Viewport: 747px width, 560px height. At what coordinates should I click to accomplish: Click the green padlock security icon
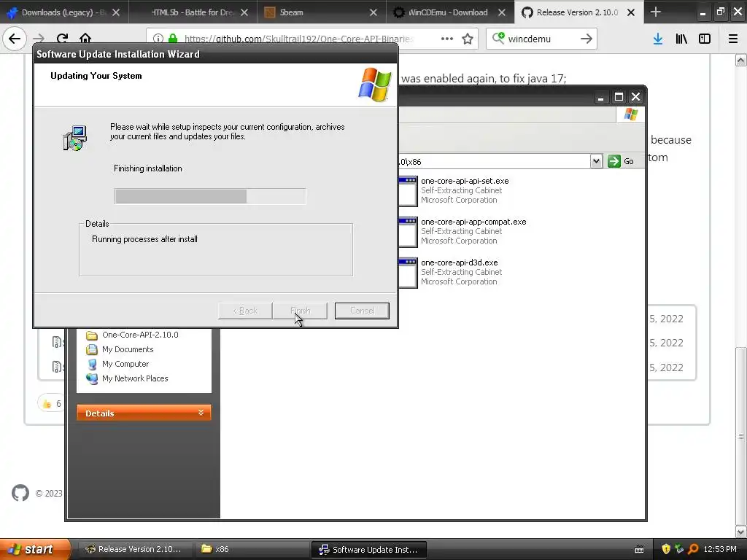[173, 39]
